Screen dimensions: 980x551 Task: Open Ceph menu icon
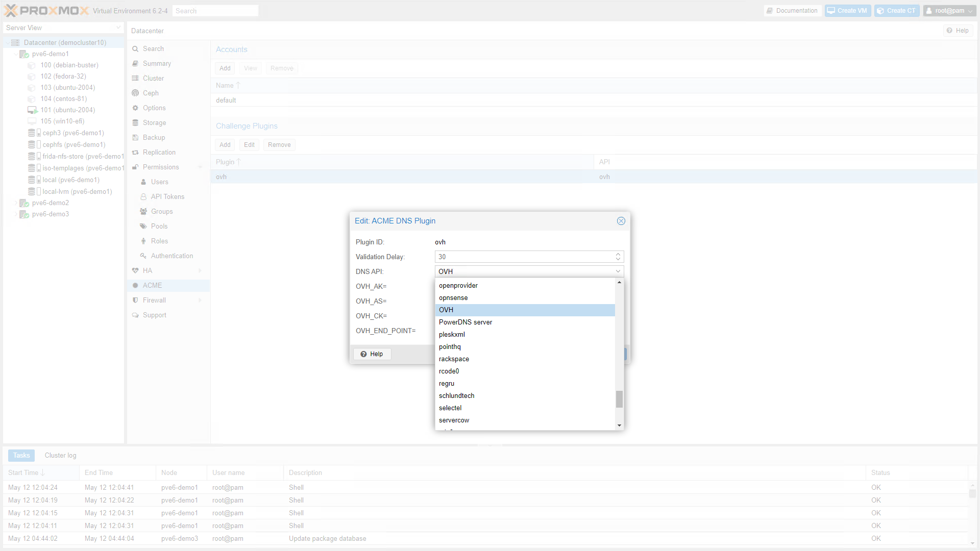point(135,93)
